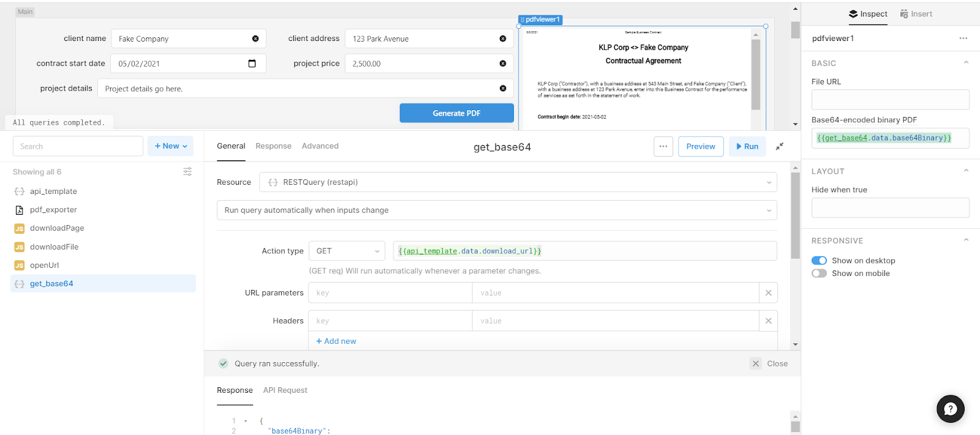Collapse the BASIC section
Viewport: 980px width, 435px height.
tap(966, 62)
